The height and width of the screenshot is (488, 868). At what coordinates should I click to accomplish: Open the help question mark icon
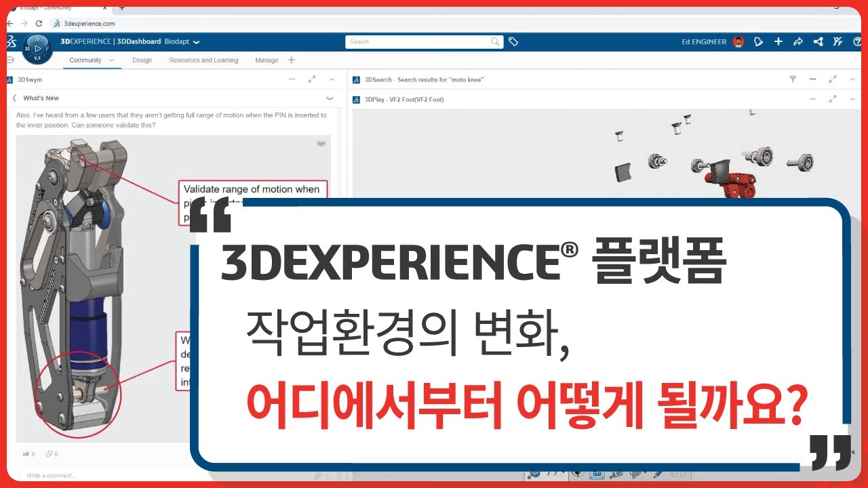point(857,42)
